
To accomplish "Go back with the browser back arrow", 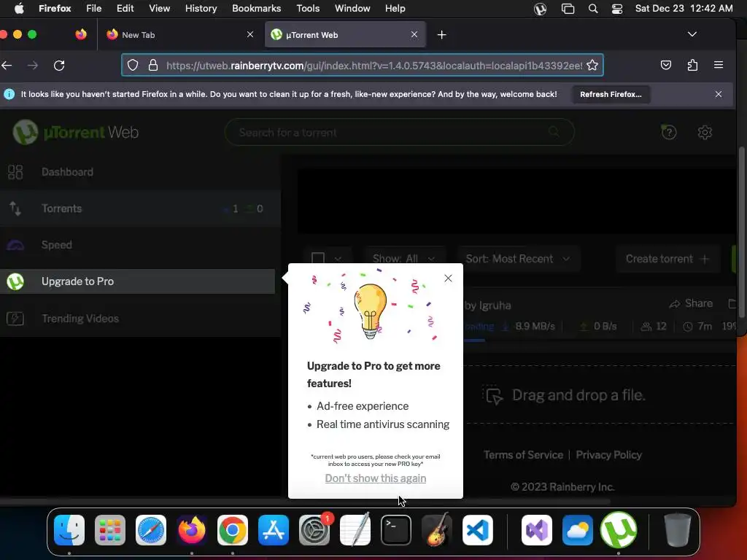I will [7, 65].
